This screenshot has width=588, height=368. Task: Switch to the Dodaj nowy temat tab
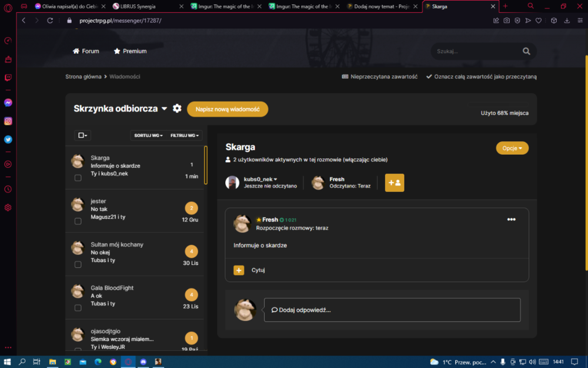pos(383,6)
